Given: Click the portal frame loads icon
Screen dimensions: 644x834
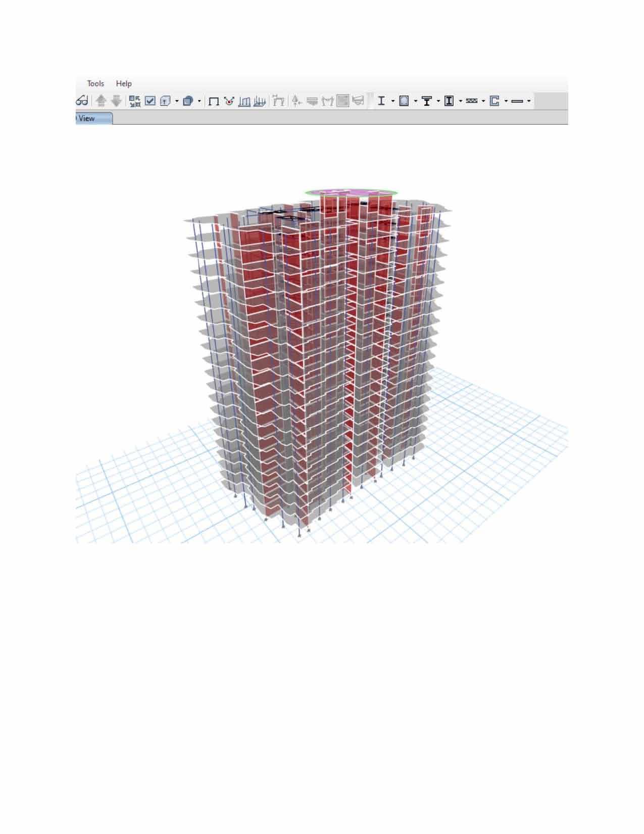Looking at the screenshot, I should pos(278,101).
